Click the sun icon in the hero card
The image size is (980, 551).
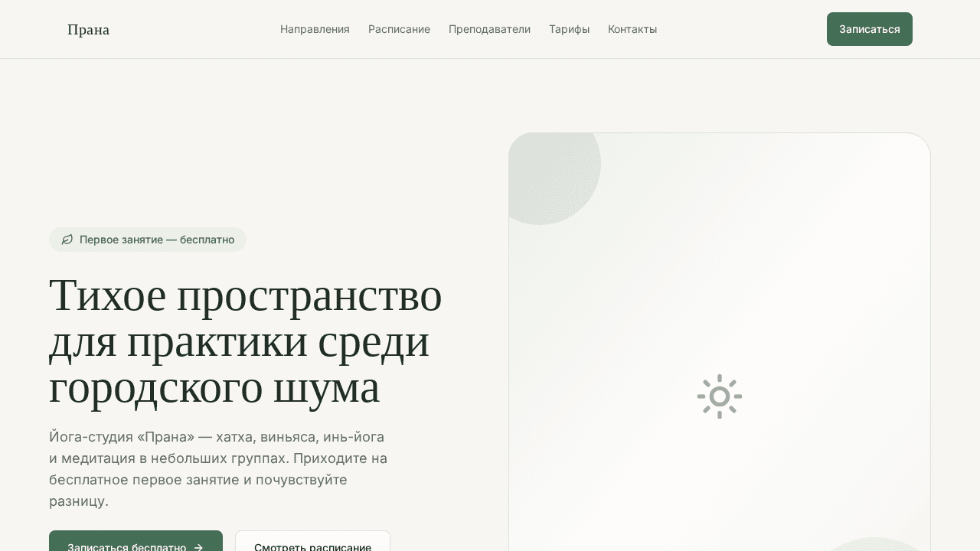[x=720, y=396]
